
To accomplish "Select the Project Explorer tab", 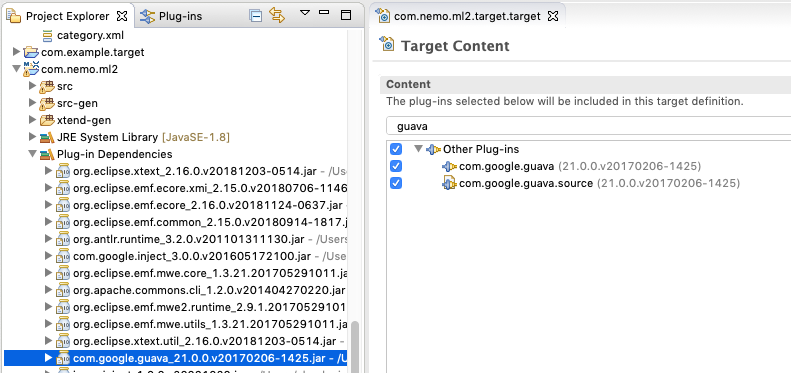I will pos(68,16).
